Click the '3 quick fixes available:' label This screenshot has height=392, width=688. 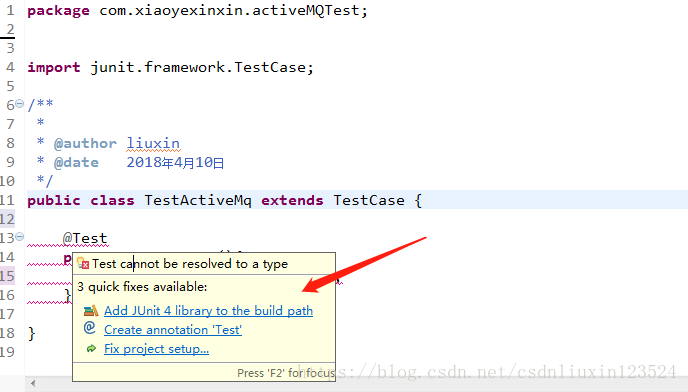[x=142, y=287]
